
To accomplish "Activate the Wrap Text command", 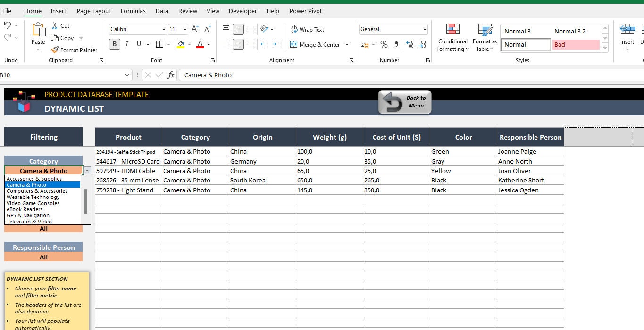I will pyautogui.click(x=307, y=29).
